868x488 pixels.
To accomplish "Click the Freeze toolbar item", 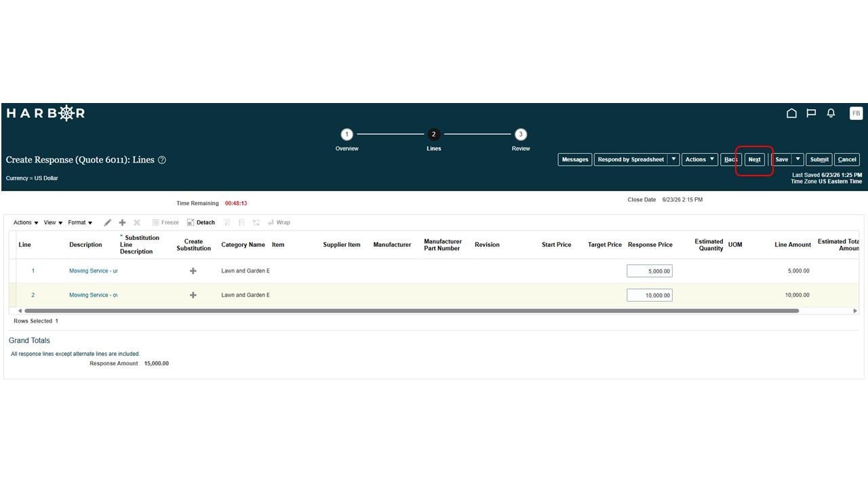I will point(165,222).
